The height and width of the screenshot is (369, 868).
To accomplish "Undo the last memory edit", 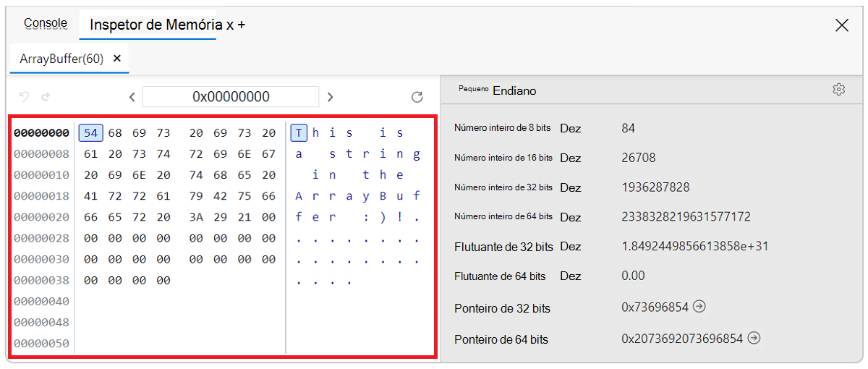I will pyautogui.click(x=24, y=96).
